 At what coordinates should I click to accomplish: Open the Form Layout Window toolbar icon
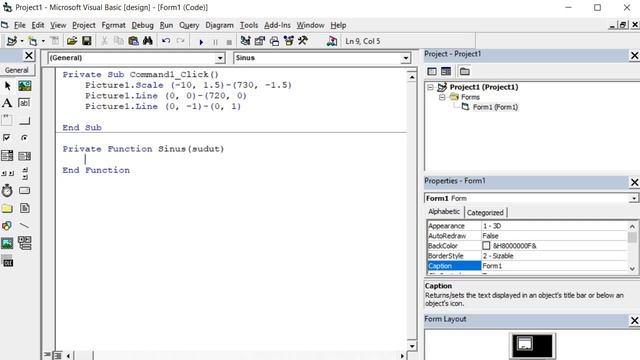click(274, 41)
